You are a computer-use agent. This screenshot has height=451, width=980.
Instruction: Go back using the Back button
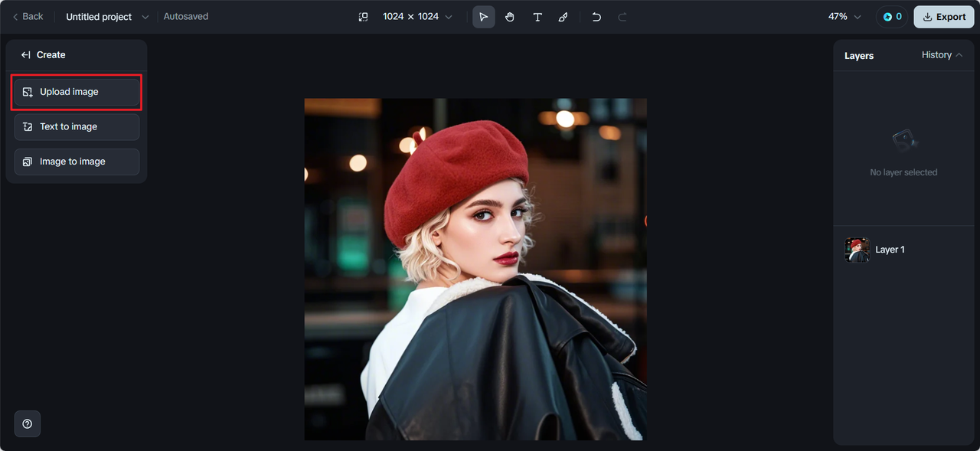[28, 17]
